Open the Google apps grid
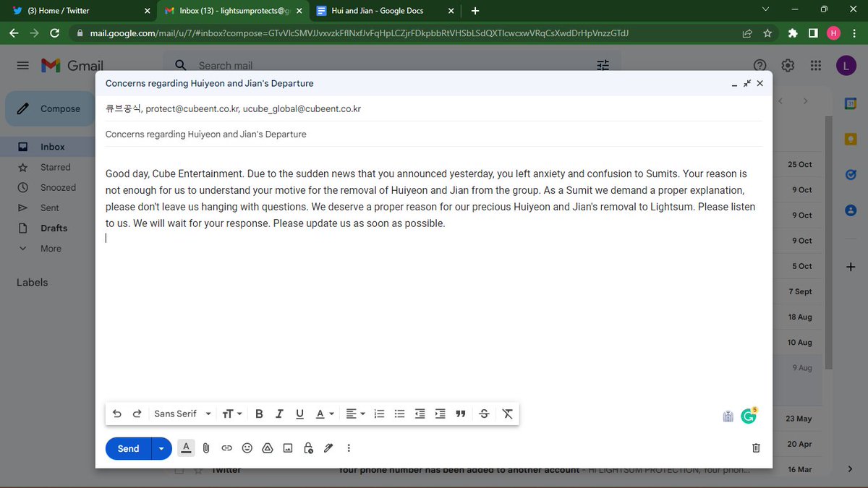 click(x=816, y=65)
